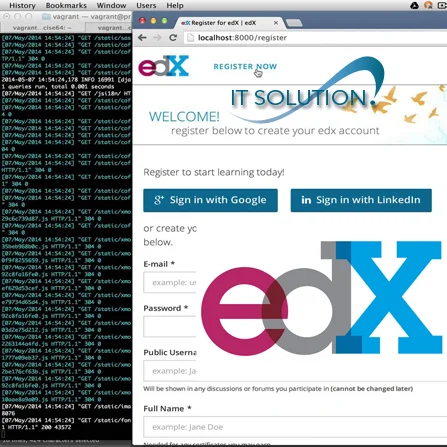Open the Users menu
This screenshot has height=447, width=447.
click(x=146, y=5)
